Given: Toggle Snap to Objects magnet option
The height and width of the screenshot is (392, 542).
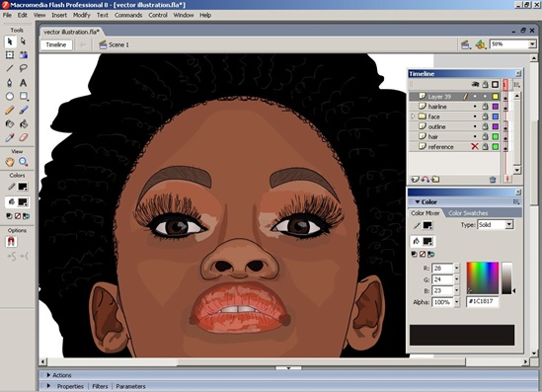Looking at the screenshot, I should [x=11, y=242].
